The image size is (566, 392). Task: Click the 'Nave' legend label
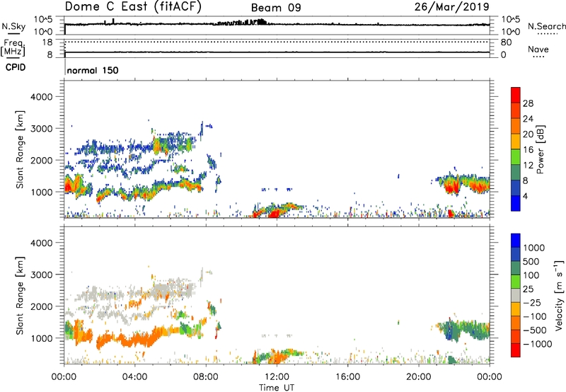[538, 49]
